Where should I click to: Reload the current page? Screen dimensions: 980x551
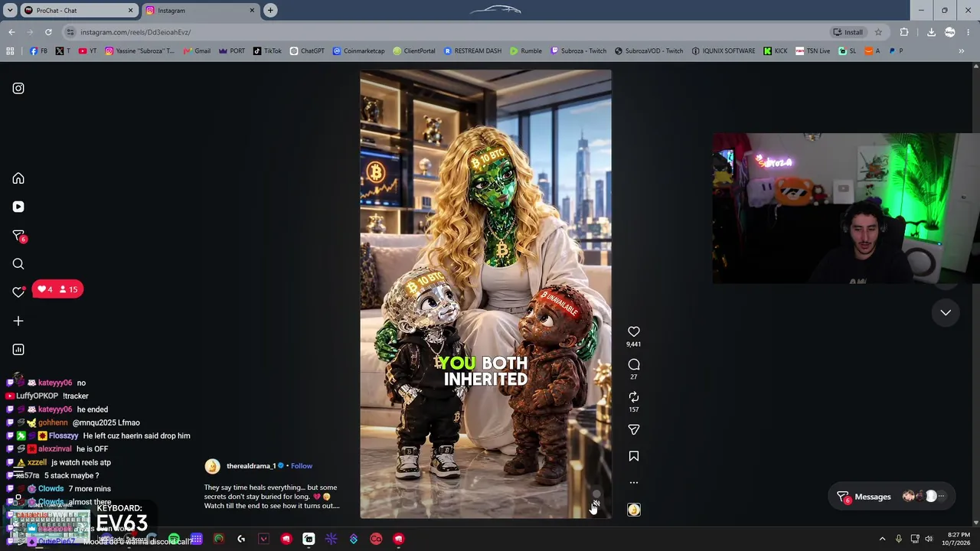click(x=48, y=32)
